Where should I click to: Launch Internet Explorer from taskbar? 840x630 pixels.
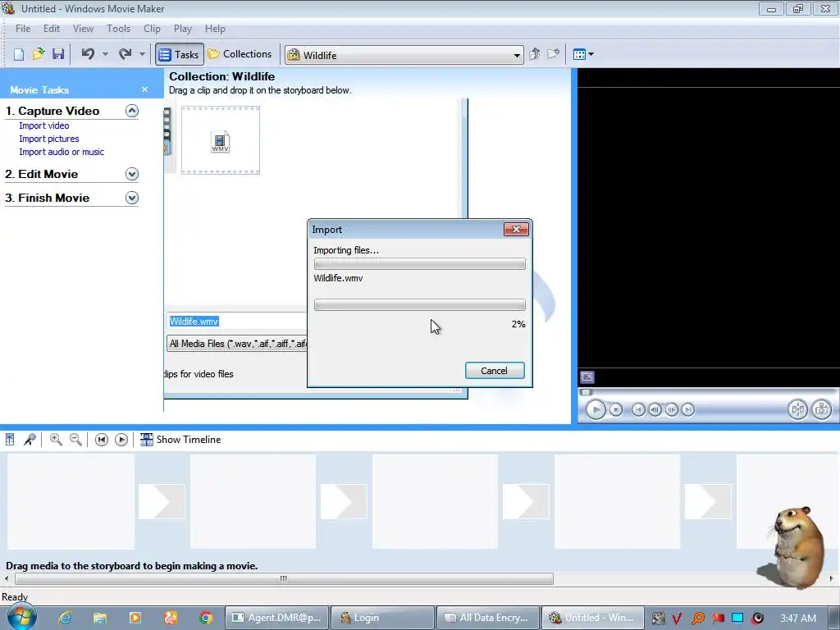coord(66,618)
